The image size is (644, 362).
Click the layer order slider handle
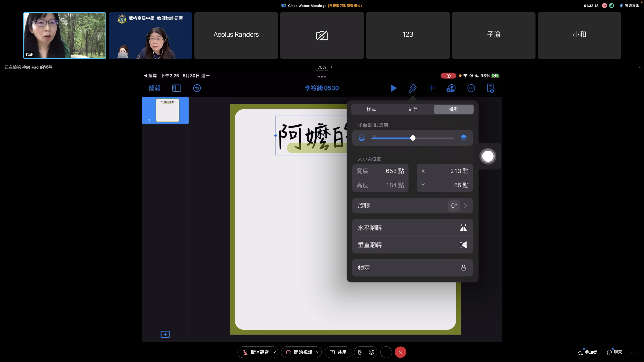(413, 138)
